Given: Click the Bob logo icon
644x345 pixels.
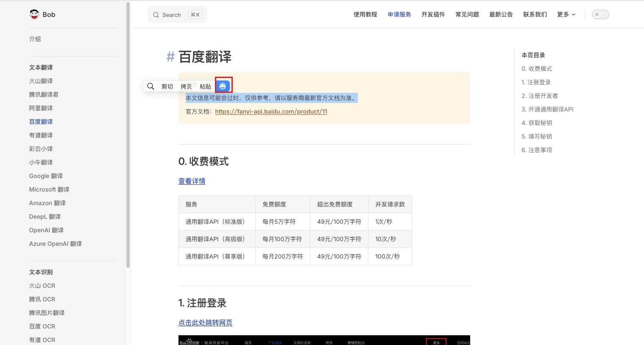Looking at the screenshot, I should tap(34, 14).
